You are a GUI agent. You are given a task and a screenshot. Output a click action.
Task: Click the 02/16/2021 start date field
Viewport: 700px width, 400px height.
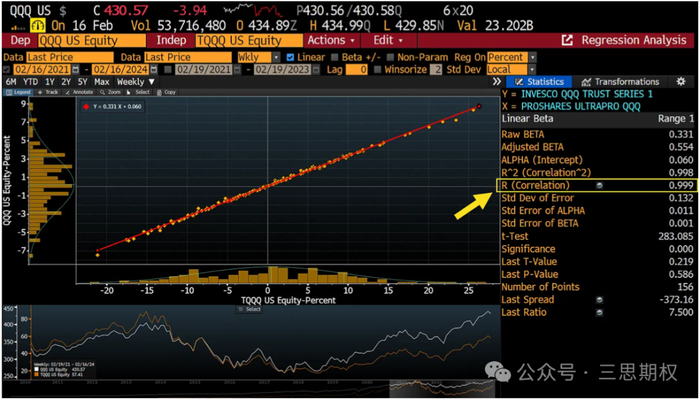click(42, 70)
